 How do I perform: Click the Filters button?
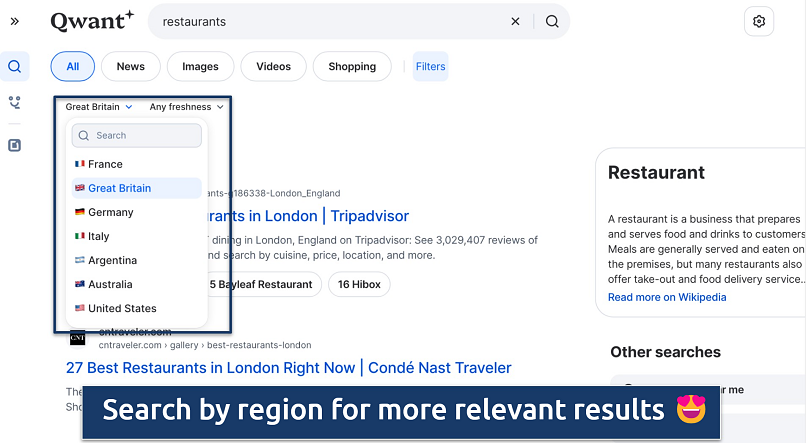(430, 67)
